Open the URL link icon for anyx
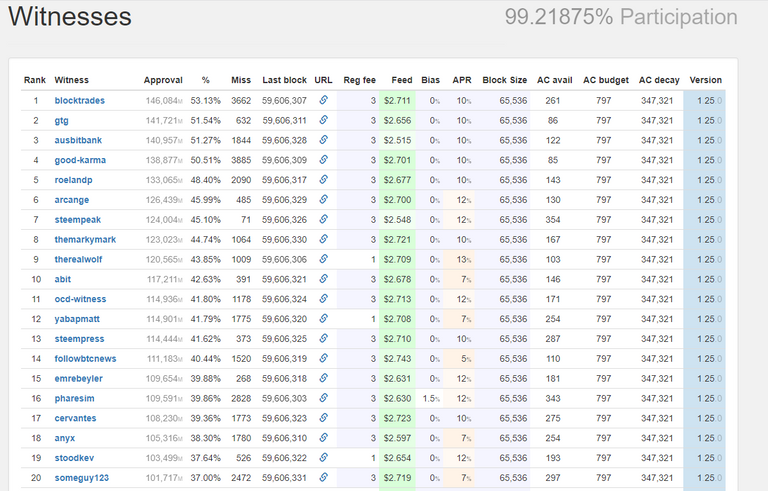768x491 pixels. point(323,438)
